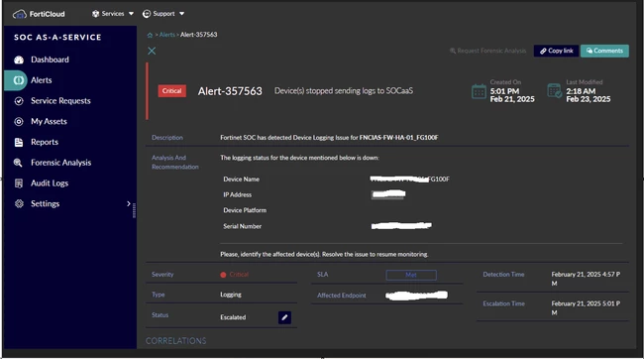Click the SLA Met badge
644x359 pixels.
pos(411,275)
